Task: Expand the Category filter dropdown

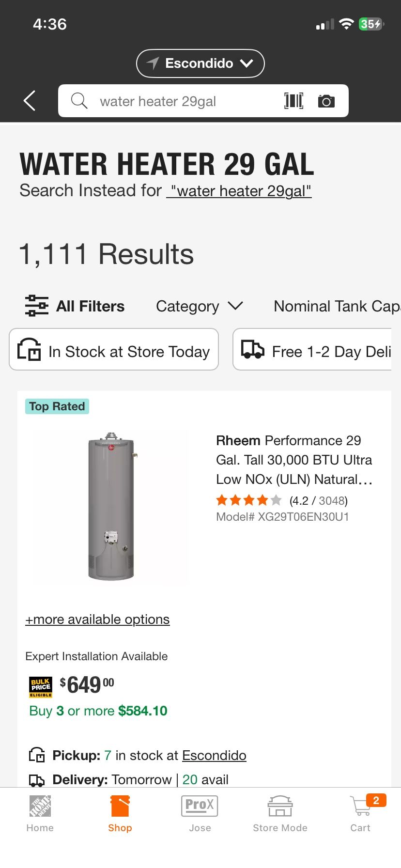Action: [x=199, y=306]
